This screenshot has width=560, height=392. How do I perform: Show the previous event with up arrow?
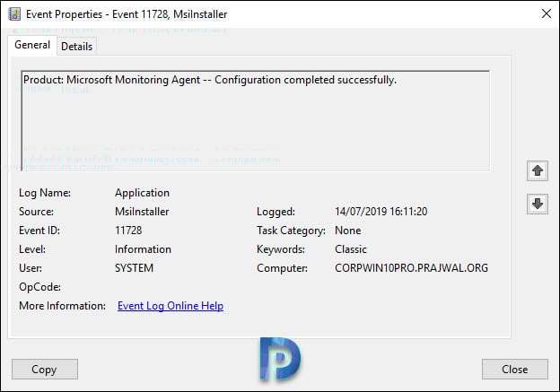tap(538, 171)
